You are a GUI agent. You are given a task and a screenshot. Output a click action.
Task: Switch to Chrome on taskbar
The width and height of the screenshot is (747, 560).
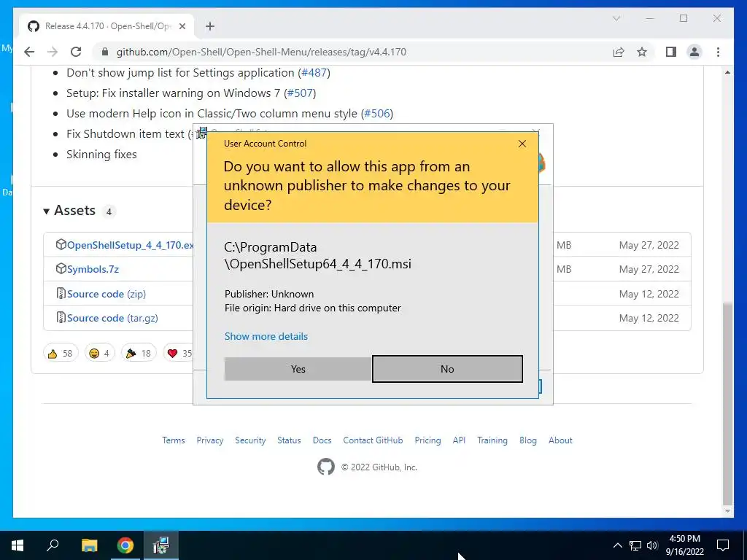tap(125, 545)
